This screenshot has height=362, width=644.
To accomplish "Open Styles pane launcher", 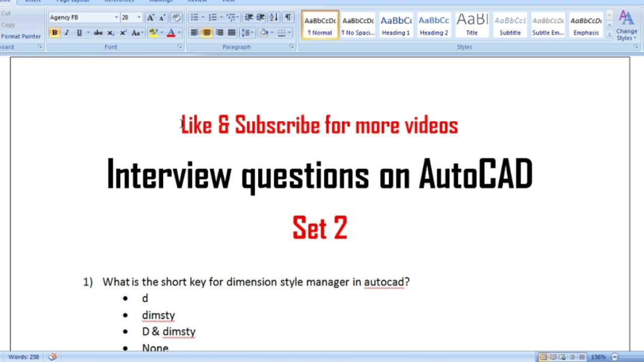I will [636, 47].
